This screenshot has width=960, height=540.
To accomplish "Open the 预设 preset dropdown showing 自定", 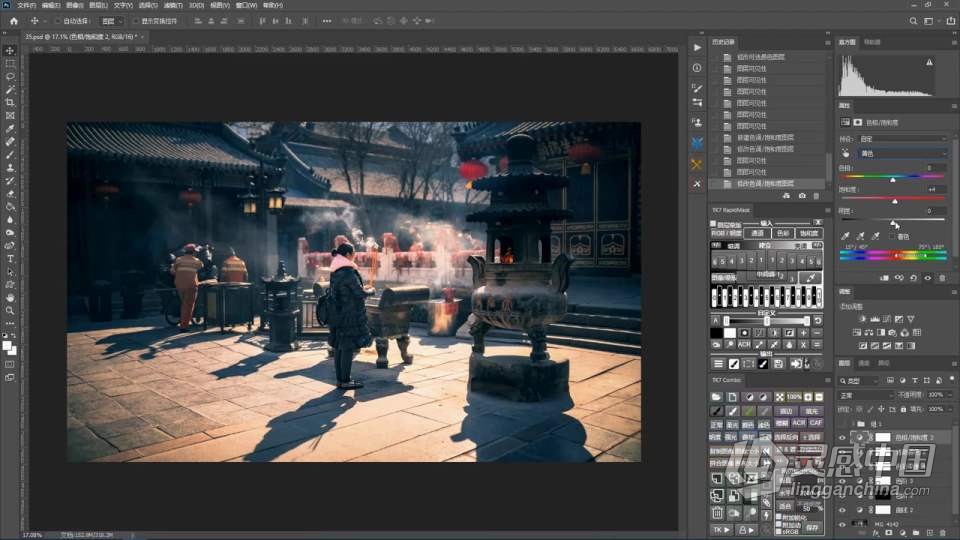I will (902, 139).
